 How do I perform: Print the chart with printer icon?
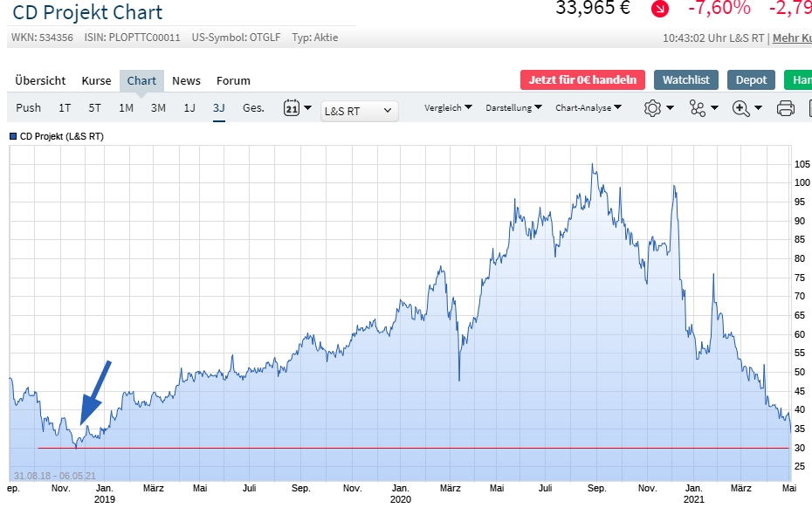(785, 108)
